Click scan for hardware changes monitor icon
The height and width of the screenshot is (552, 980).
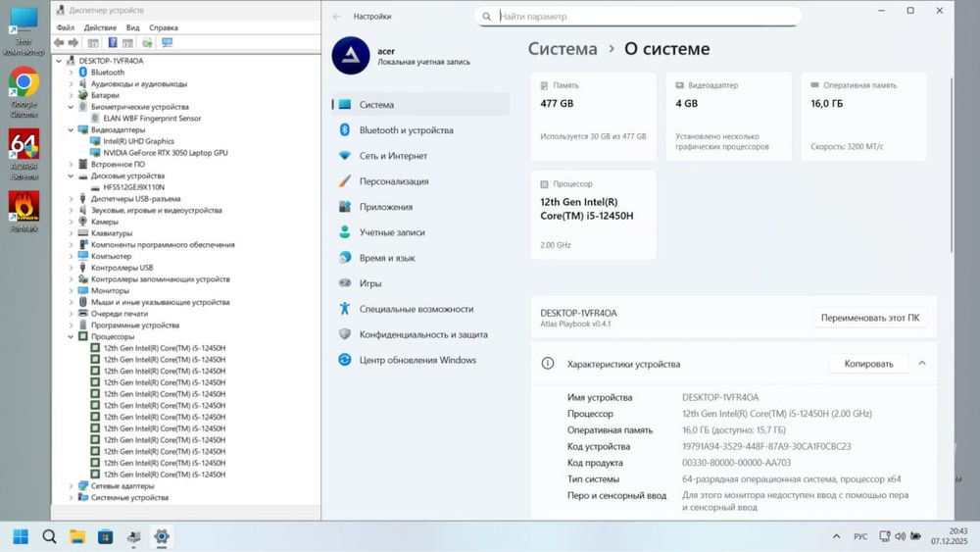(167, 42)
